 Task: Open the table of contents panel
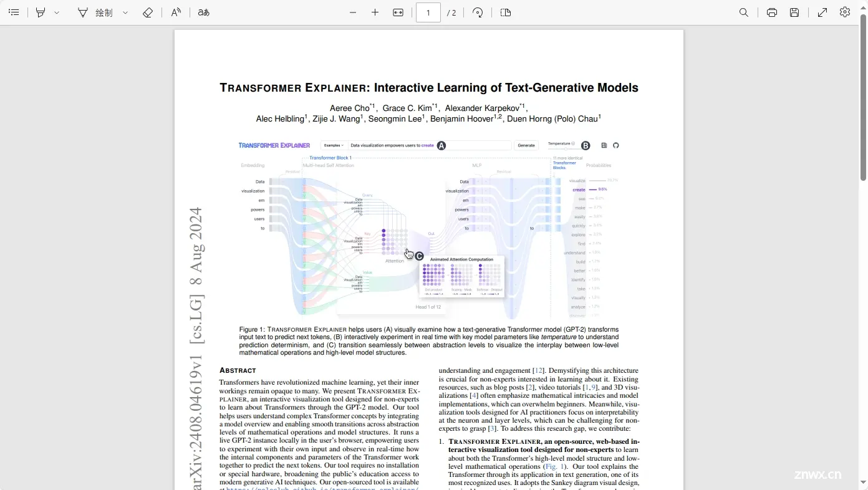[x=14, y=12]
